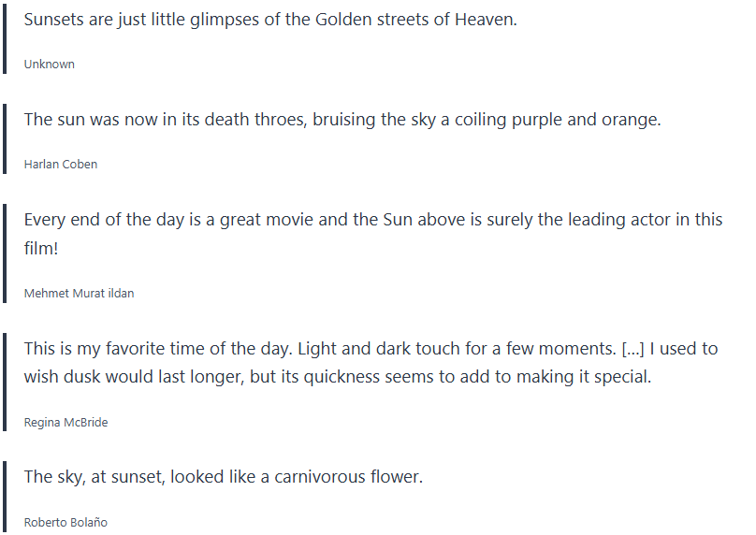Click the sun death throes quote
The height and width of the screenshot is (535, 756).
pos(342,120)
